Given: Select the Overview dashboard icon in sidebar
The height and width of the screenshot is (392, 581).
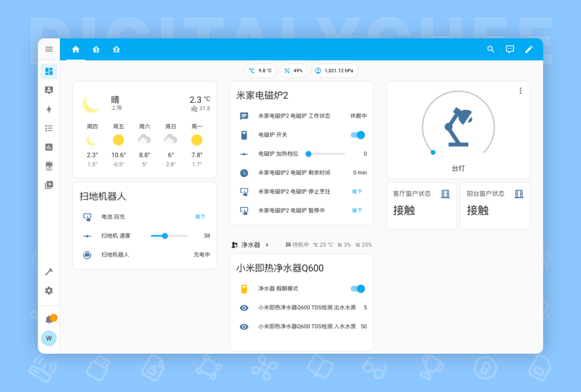Looking at the screenshot, I should tap(49, 71).
